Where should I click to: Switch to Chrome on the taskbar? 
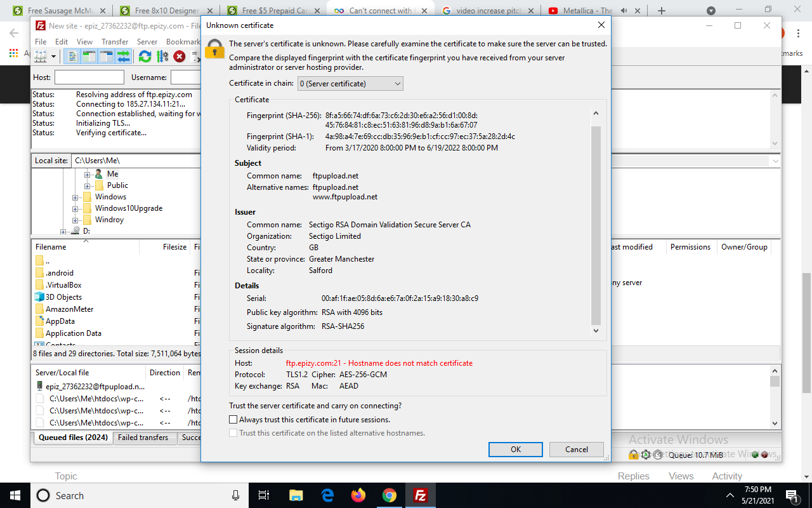(390, 495)
